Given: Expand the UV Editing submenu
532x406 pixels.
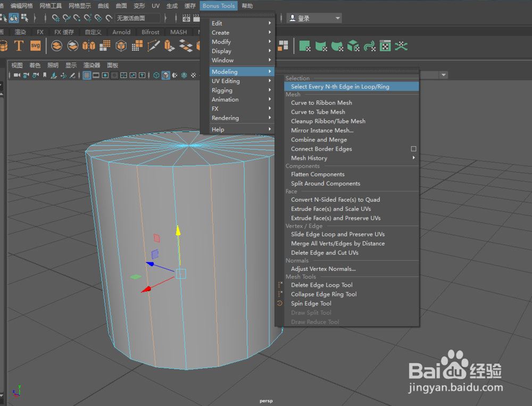Looking at the screenshot, I should (241, 81).
